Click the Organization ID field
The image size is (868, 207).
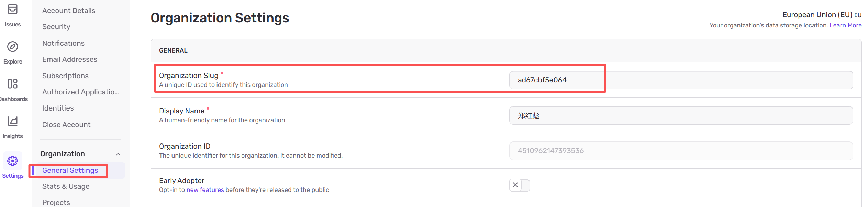[680, 151]
